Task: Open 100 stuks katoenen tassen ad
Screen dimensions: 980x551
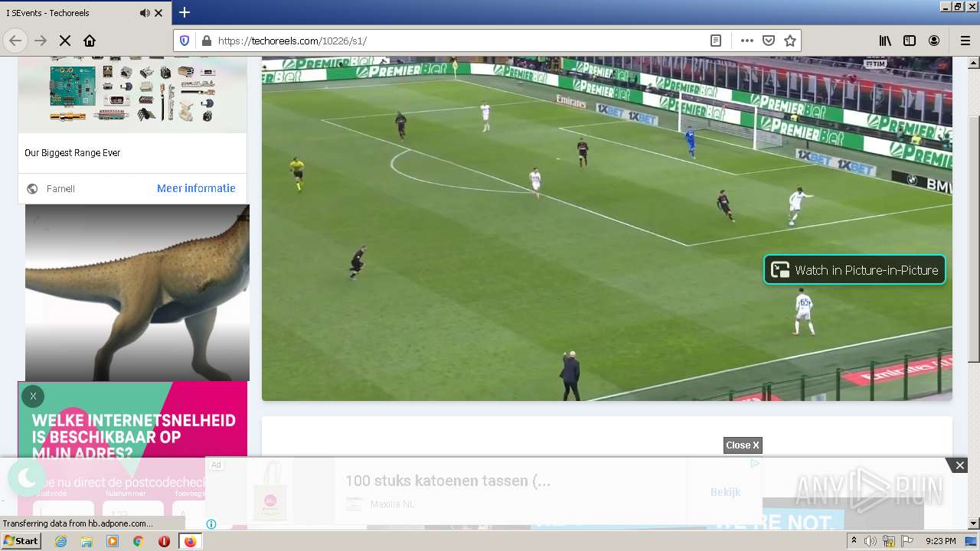Action: [448, 481]
